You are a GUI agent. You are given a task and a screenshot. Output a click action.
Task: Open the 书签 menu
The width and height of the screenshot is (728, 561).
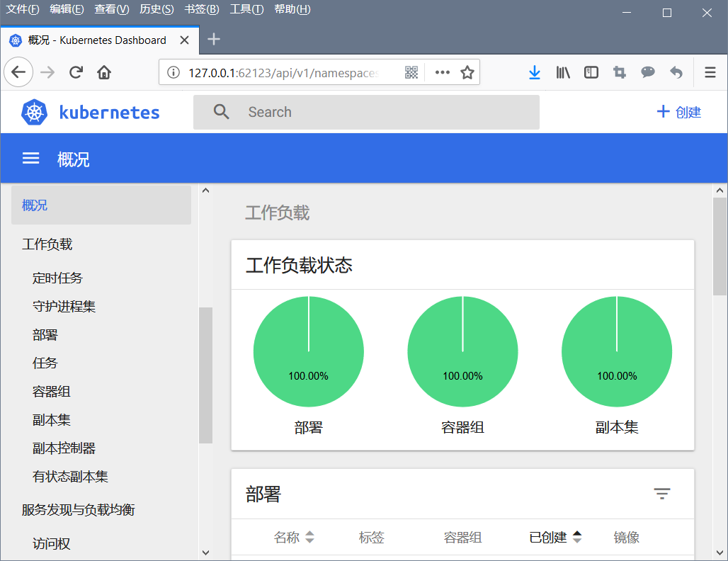coord(202,9)
